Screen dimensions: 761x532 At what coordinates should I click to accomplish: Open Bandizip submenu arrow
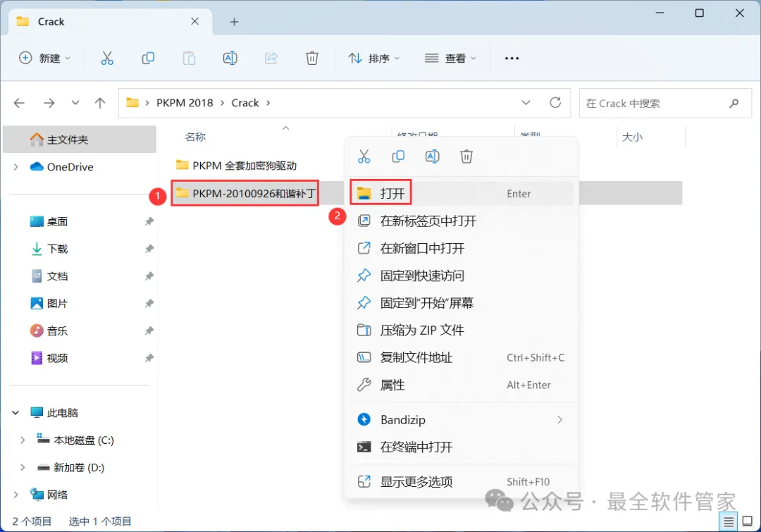[559, 420]
